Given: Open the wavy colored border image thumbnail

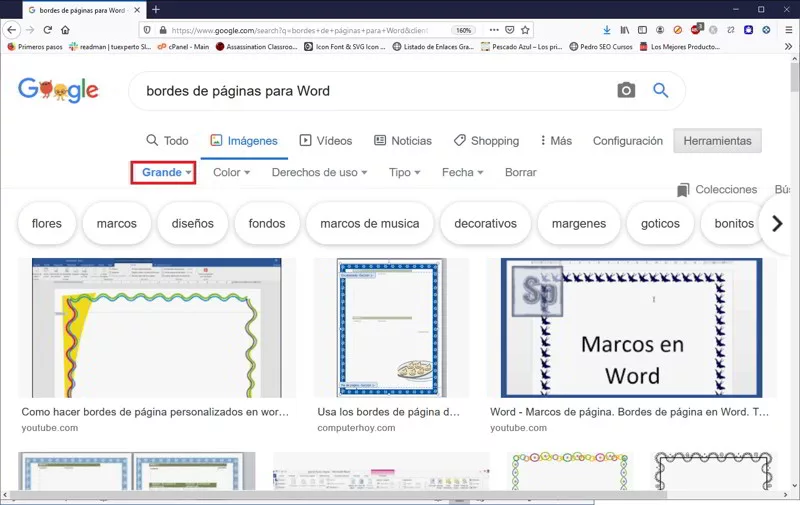Looking at the screenshot, I should tap(157, 328).
